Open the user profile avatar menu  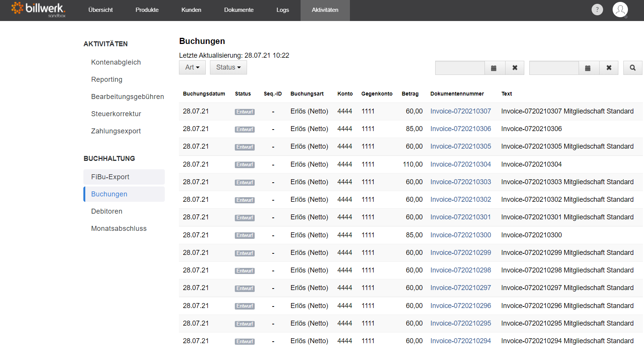(x=620, y=10)
